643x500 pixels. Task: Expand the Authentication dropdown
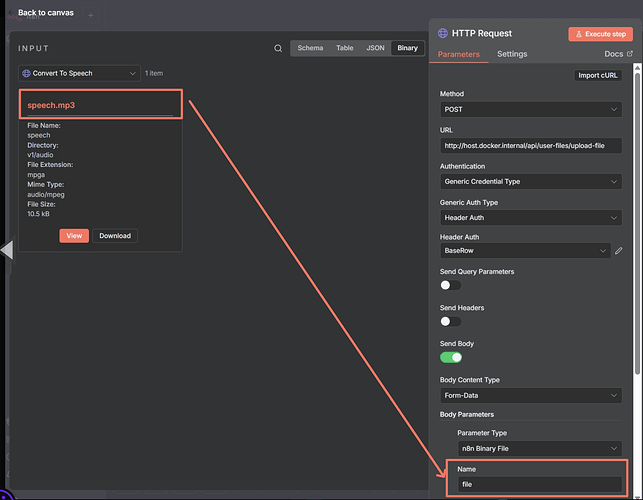(x=531, y=182)
